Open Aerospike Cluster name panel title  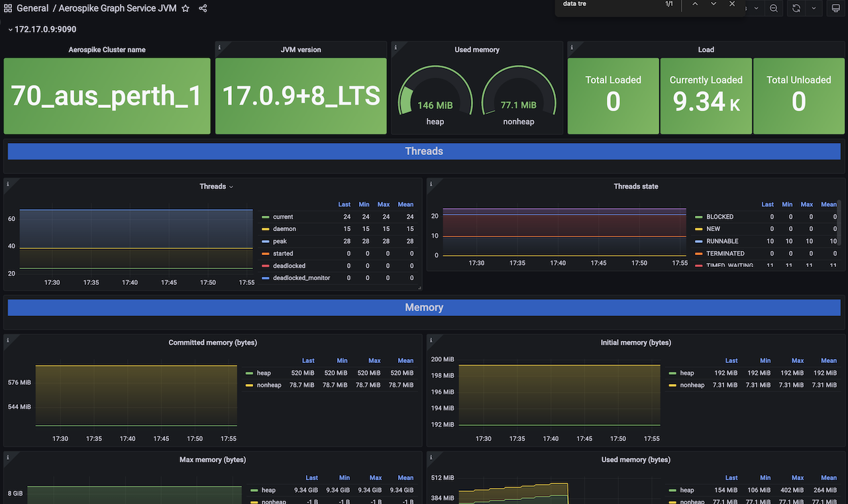[x=107, y=50]
